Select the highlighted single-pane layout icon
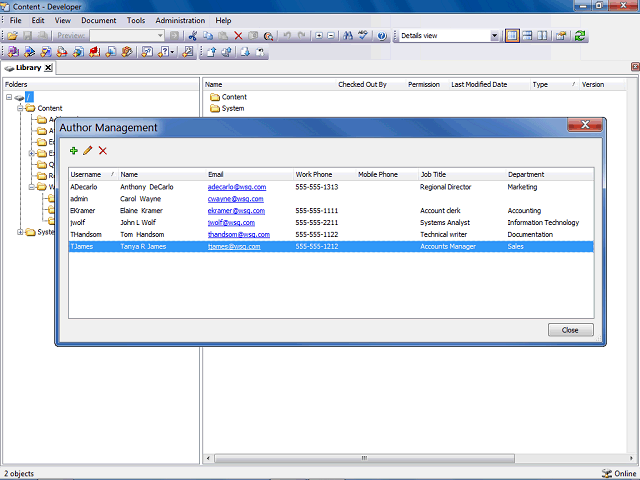This screenshot has height=480, width=640. coord(512,36)
